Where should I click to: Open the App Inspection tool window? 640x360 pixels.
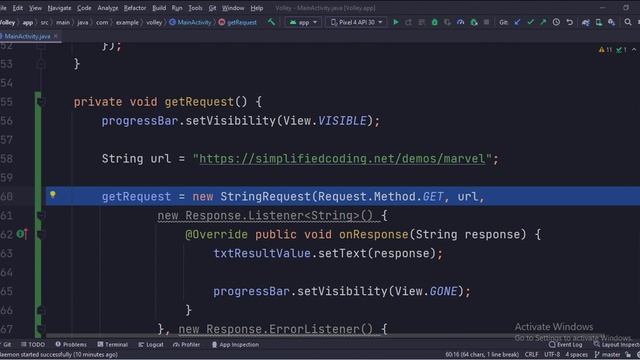pos(235,344)
